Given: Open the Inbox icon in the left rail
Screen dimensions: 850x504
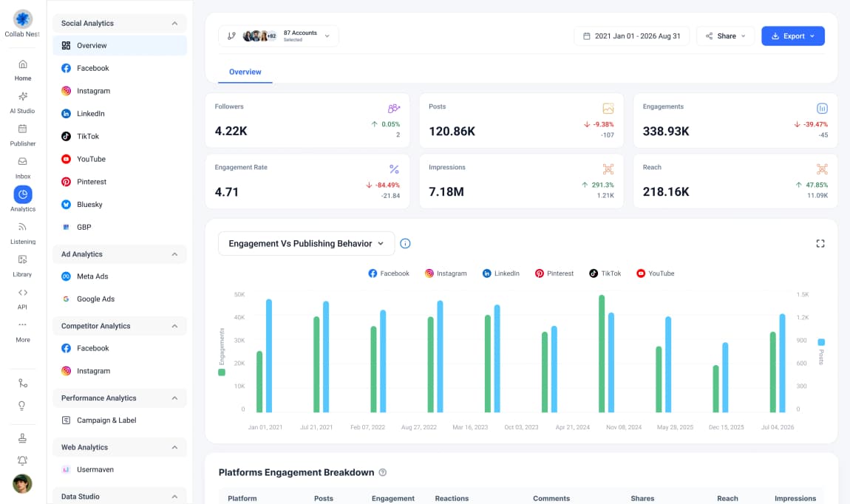Looking at the screenshot, I should tap(23, 162).
